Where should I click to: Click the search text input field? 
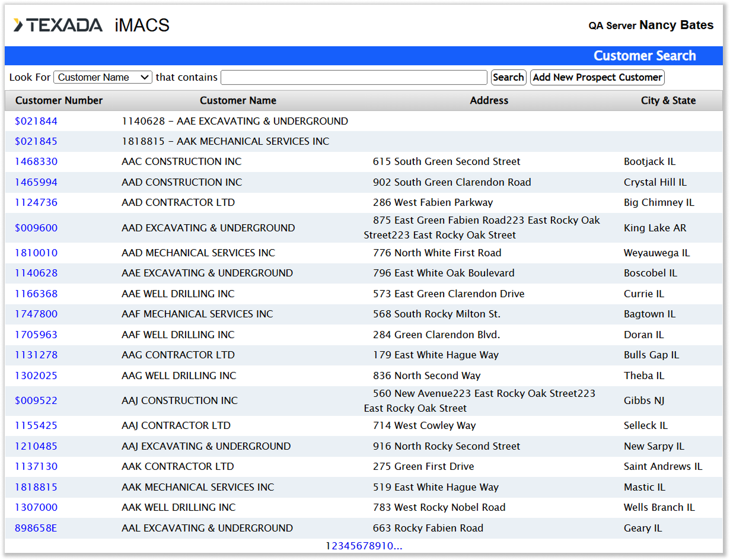(353, 77)
